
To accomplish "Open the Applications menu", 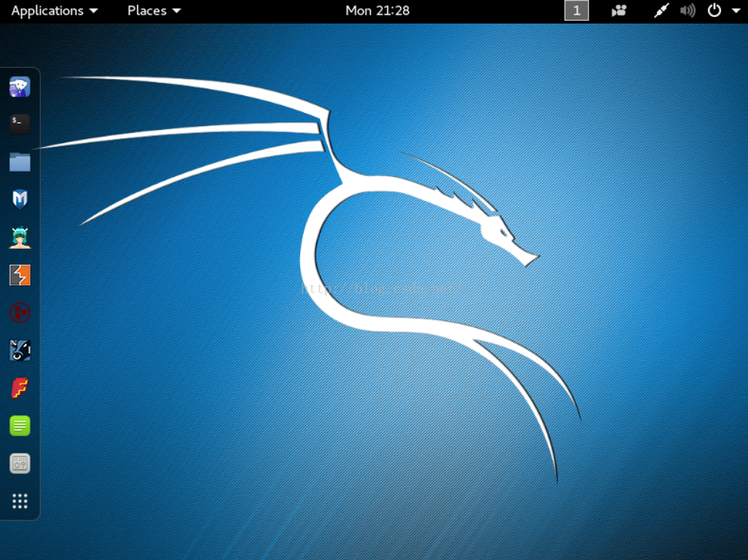I will pos(55,11).
